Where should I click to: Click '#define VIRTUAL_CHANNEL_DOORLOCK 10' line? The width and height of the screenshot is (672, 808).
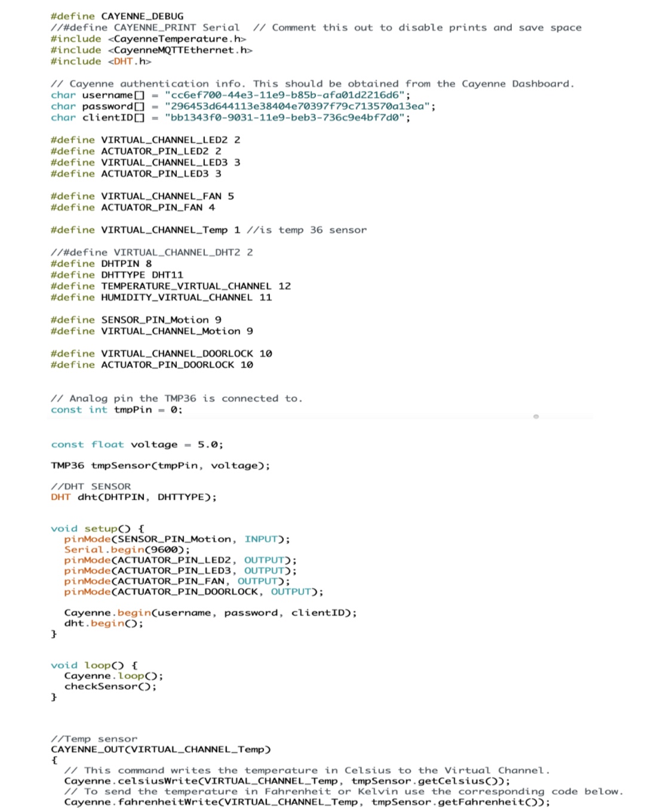click(161, 354)
